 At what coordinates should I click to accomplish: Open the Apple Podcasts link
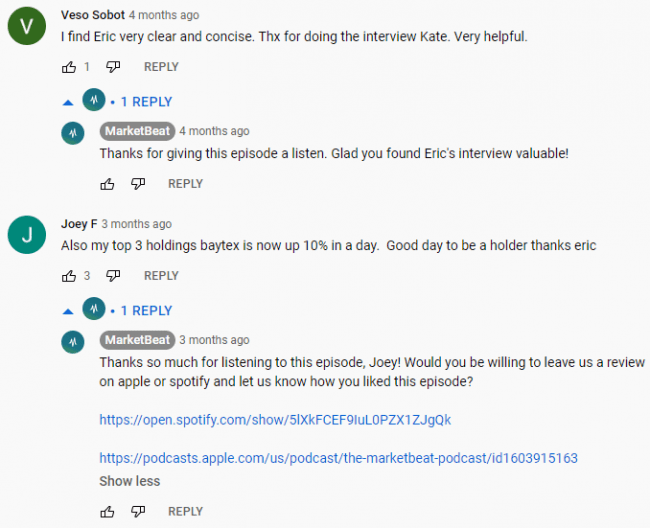[338, 458]
